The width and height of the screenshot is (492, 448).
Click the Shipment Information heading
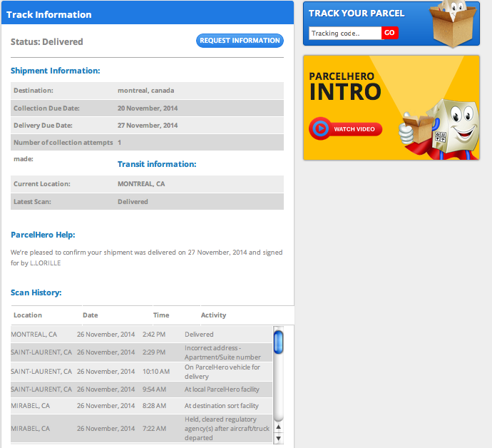click(55, 71)
